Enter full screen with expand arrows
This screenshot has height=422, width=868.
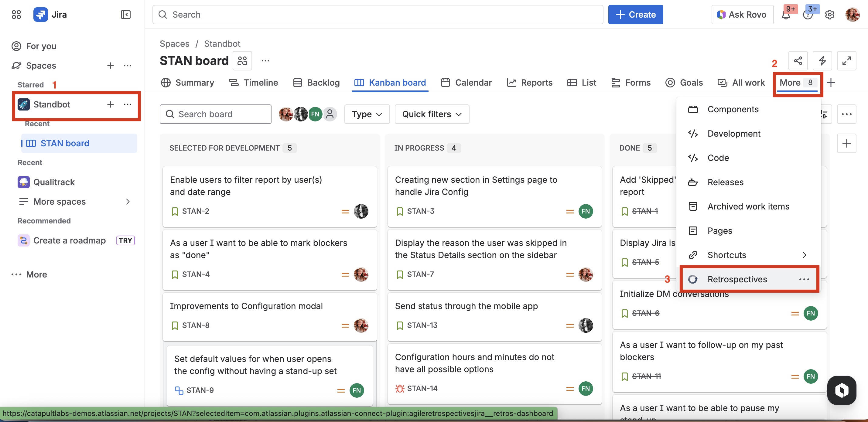[x=846, y=61]
